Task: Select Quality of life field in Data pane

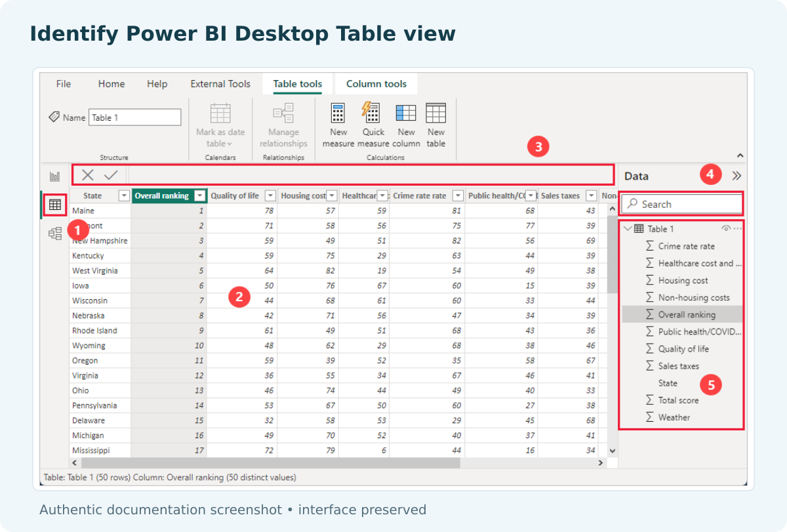Action: click(x=682, y=348)
